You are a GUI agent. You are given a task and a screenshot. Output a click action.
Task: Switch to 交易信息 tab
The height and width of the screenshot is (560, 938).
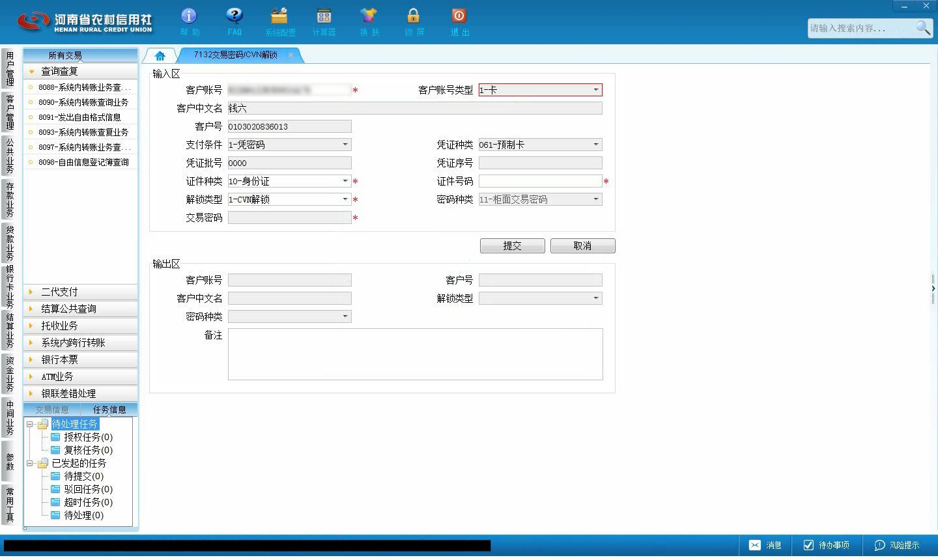[x=51, y=410]
